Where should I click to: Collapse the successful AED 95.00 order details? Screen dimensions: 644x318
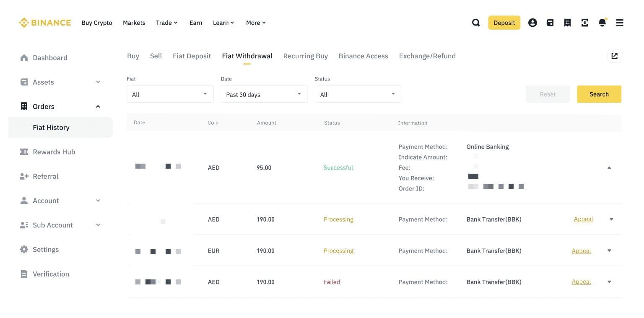609,168
